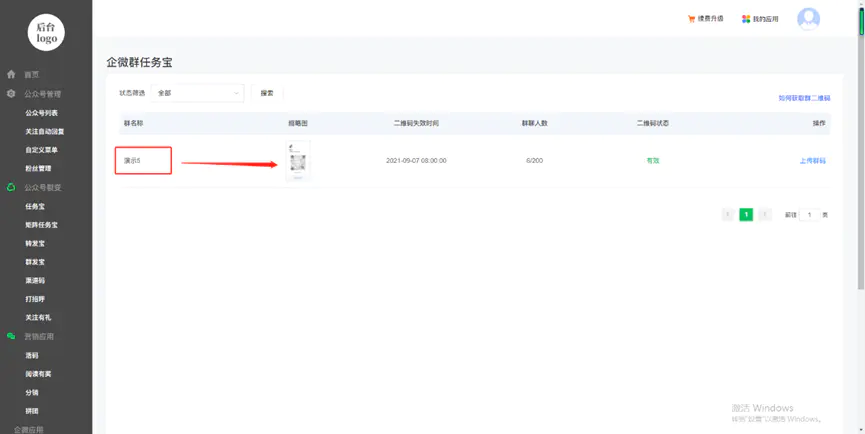Open the 状态筛选 dropdown showing 全部

click(x=198, y=93)
